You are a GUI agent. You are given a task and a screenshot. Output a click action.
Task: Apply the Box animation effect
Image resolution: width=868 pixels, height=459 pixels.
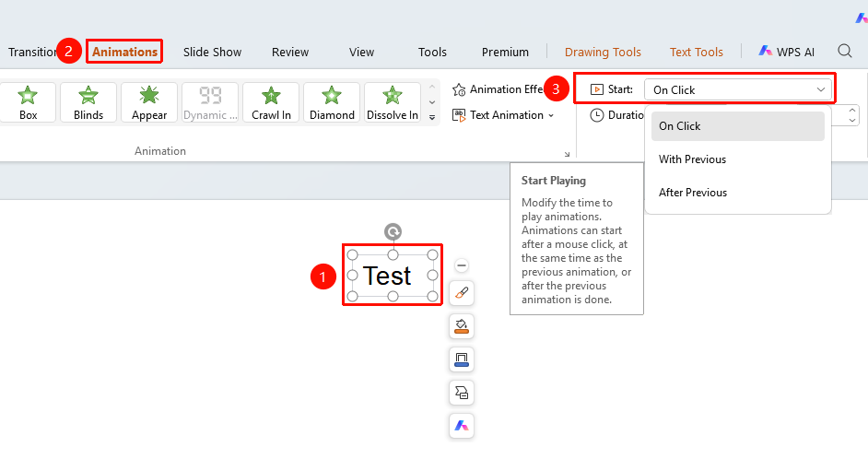click(28, 102)
